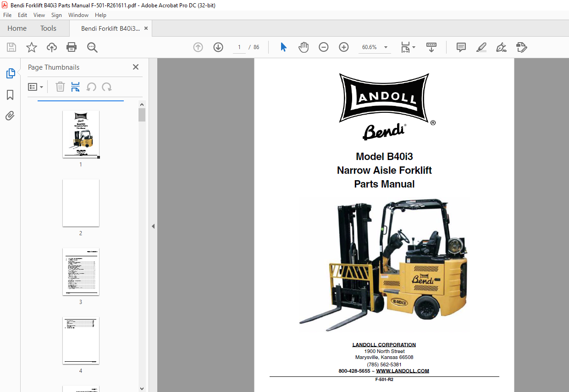This screenshot has height=392, width=569.
Task: Delete selected page with trash icon
Action: click(60, 87)
